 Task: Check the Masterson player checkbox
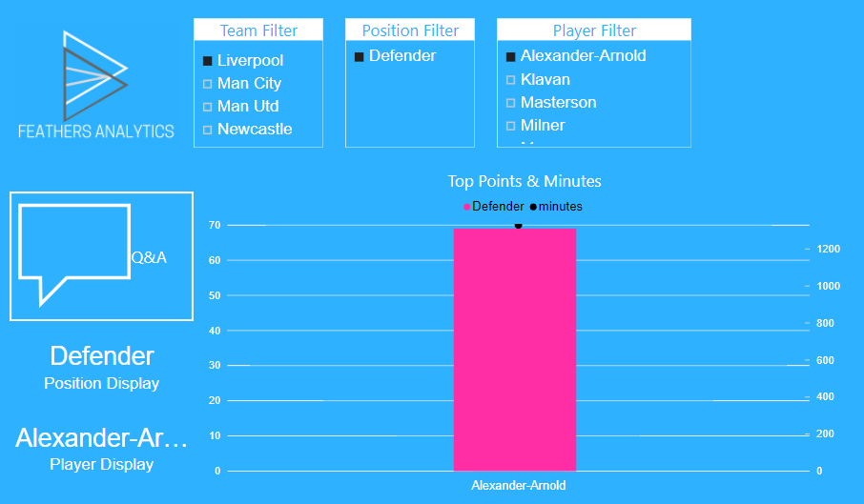click(x=511, y=103)
